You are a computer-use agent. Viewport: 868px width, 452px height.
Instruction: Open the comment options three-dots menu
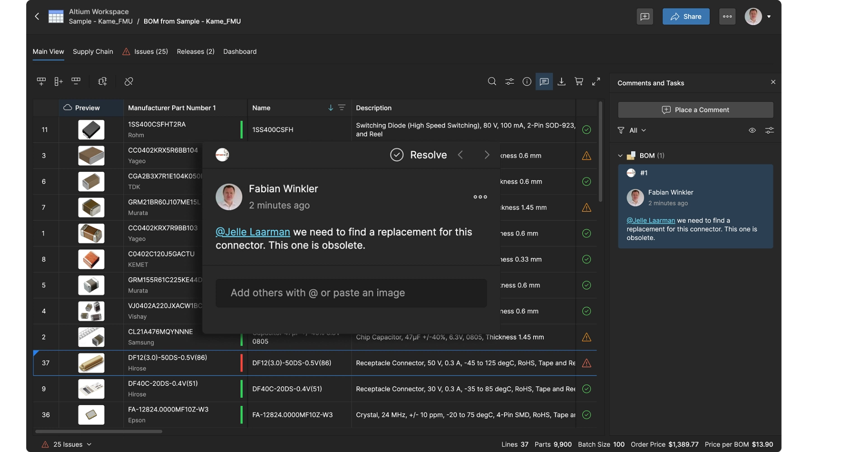(480, 197)
